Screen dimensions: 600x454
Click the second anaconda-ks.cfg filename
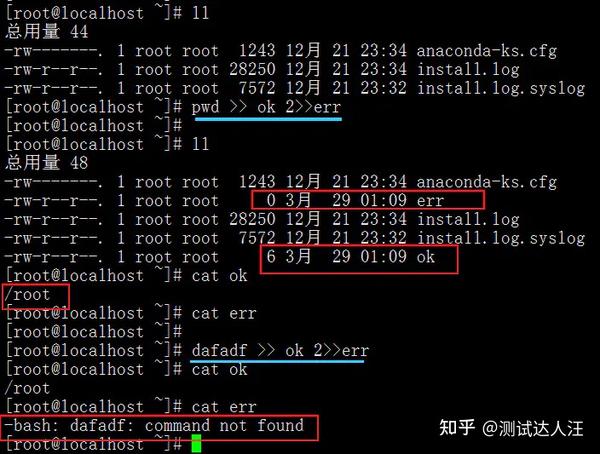(486, 182)
